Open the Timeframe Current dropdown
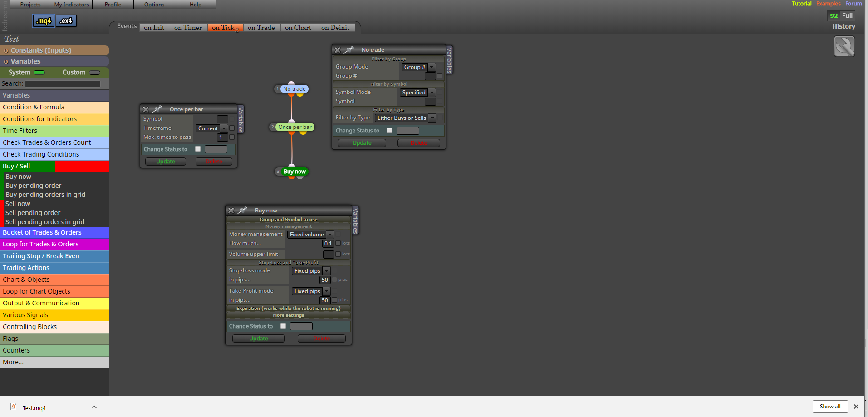Viewport: 868px width, 417px height. pos(211,128)
